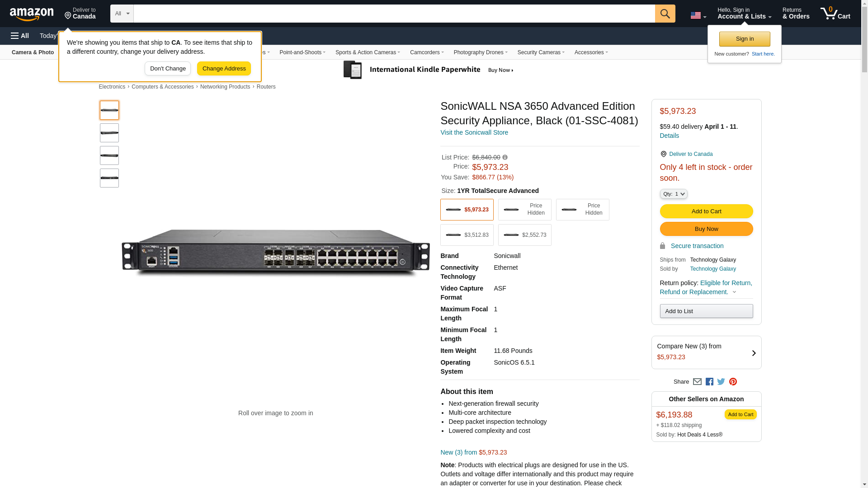
Task: Select the $2,552.73 size option
Action: click(524, 235)
